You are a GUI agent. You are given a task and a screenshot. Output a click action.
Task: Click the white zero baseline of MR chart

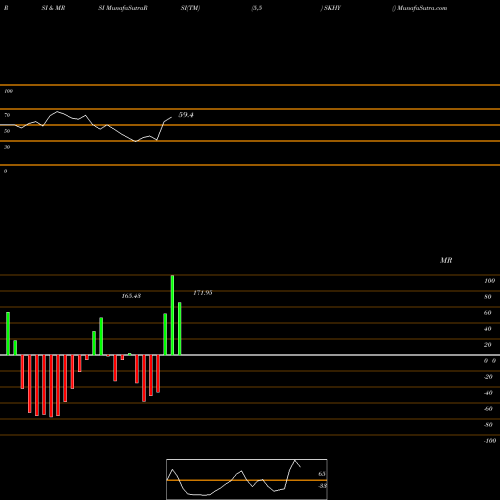[250, 355]
